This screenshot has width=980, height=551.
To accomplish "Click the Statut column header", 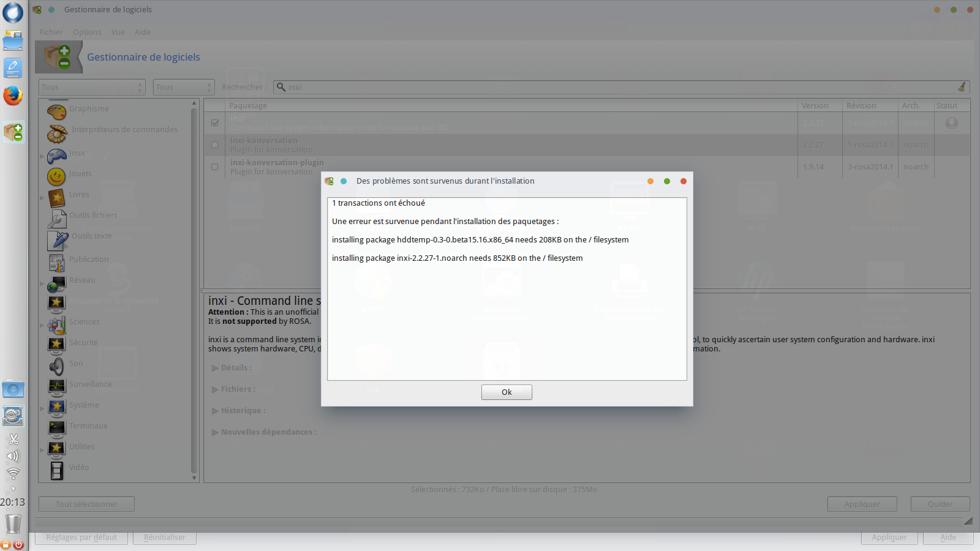I will click(952, 106).
